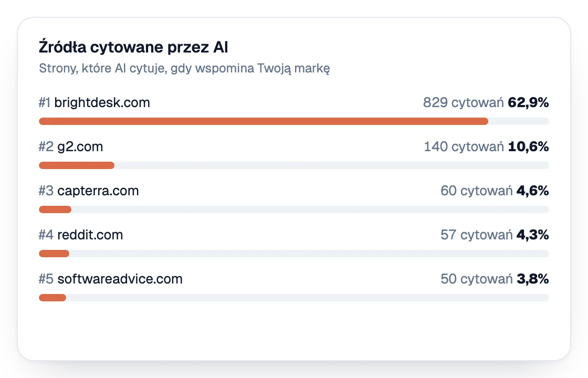588x378 pixels.
Task: Click the reddit.com progress bar
Action: coord(293,254)
